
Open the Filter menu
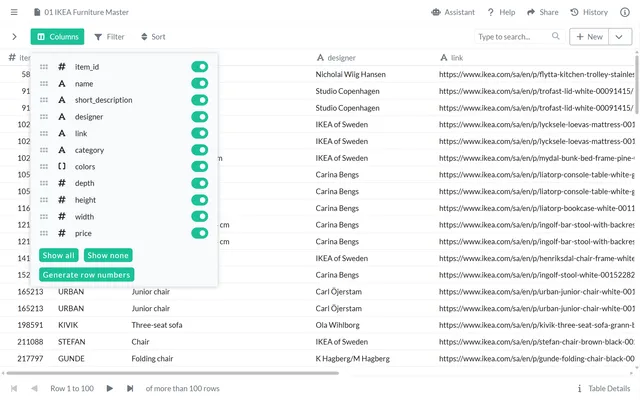pos(109,36)
